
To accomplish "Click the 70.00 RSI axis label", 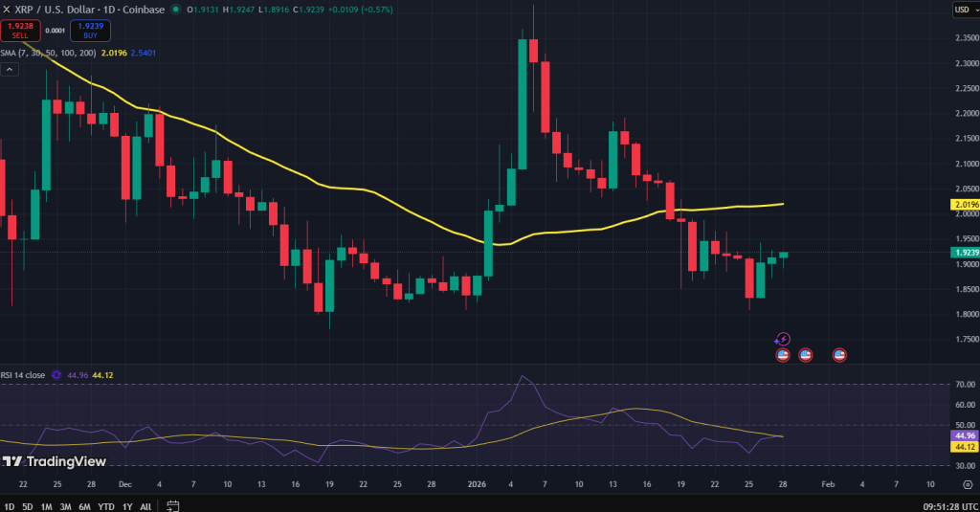I will pos(966,385).
